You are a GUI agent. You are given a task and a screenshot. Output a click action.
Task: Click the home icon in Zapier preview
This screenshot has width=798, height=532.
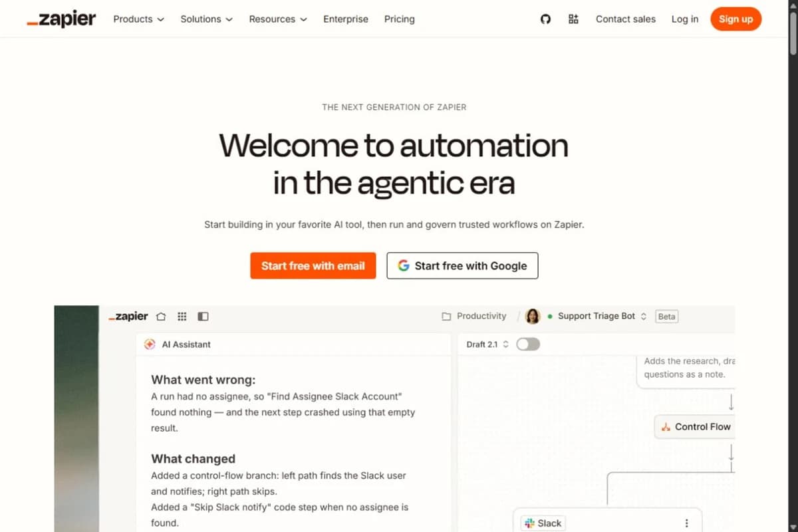coord(160,317)
